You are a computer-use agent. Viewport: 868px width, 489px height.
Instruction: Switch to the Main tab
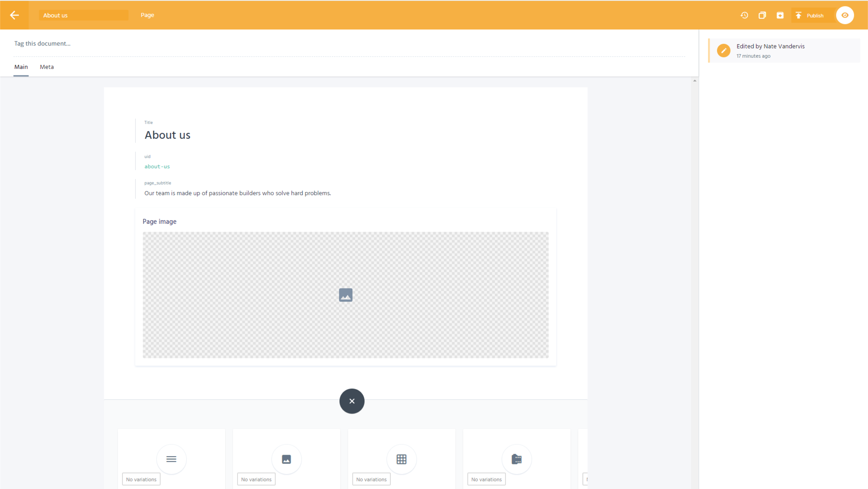point(21,67)
